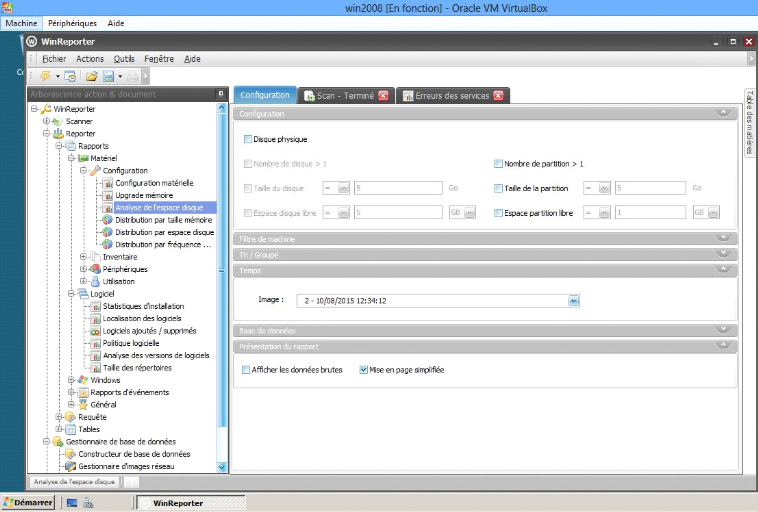Click the open folder toolbar icon

click(91, 76)
